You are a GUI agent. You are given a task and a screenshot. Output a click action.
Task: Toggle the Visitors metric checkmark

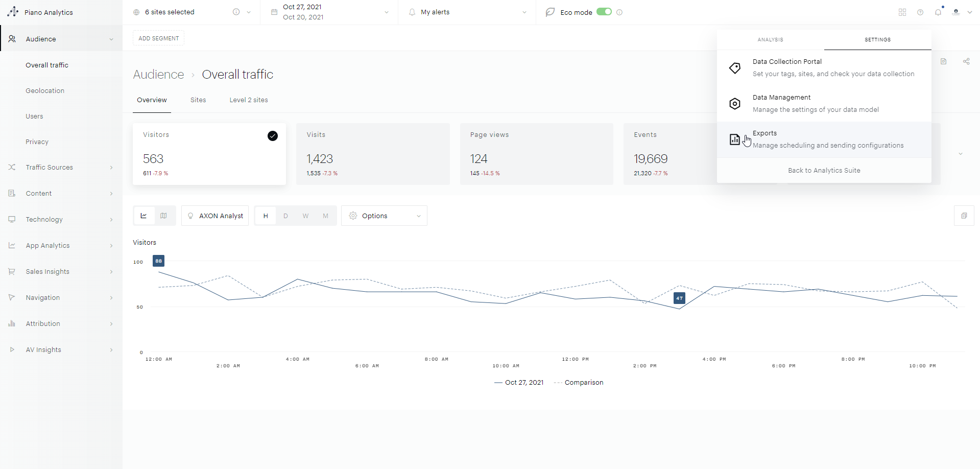tap(273, 135)
